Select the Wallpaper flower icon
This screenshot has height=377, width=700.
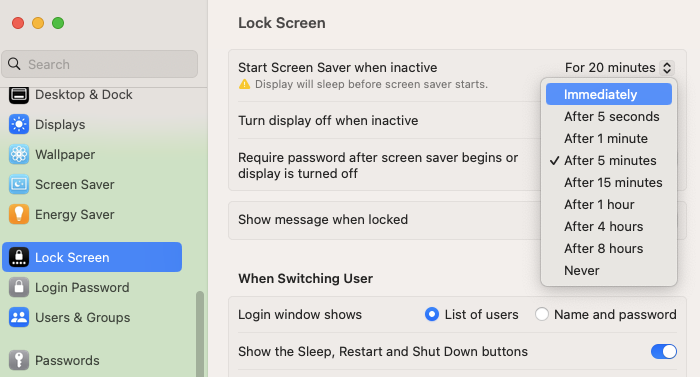19,154
